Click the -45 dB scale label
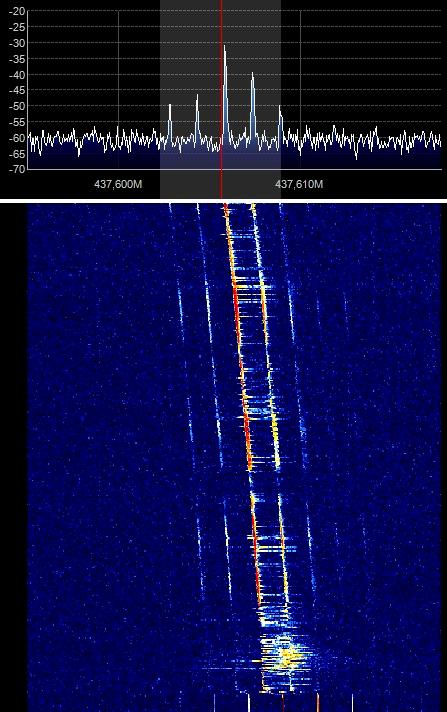The width and height of the screenshot is (447, 712). point(17,90)
